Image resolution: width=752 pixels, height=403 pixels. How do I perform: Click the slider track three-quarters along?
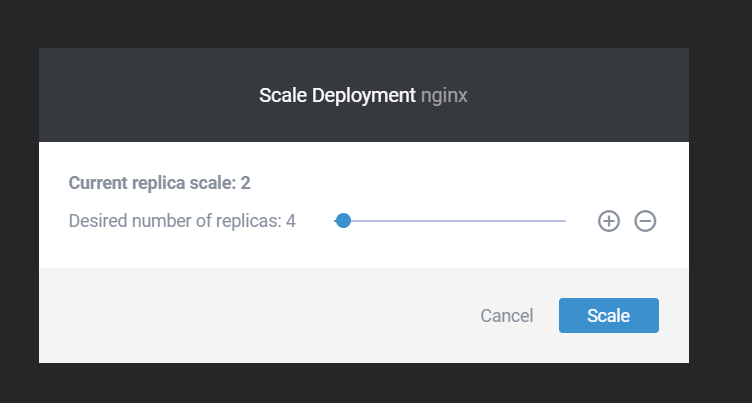tap(508, 221)
